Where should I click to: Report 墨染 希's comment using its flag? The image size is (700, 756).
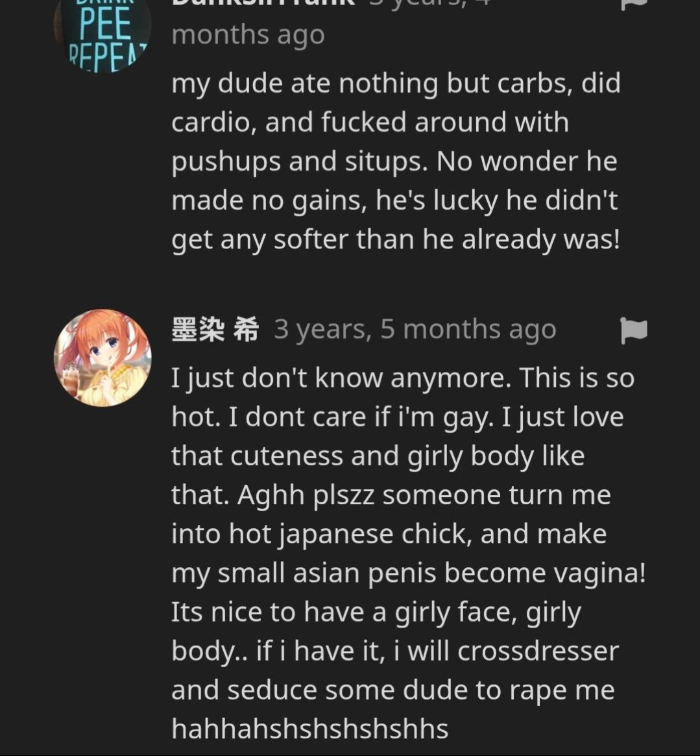633,330
